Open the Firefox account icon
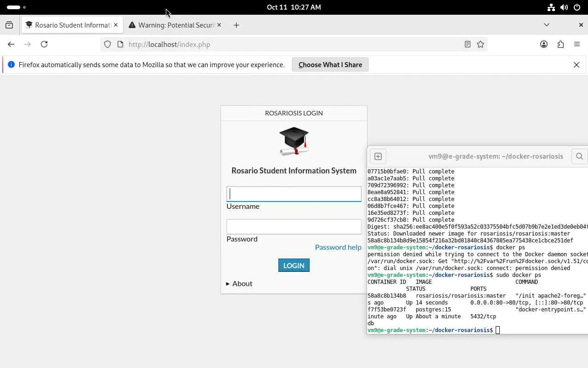This screenshot has height=368, width=588. pos(544,44)
